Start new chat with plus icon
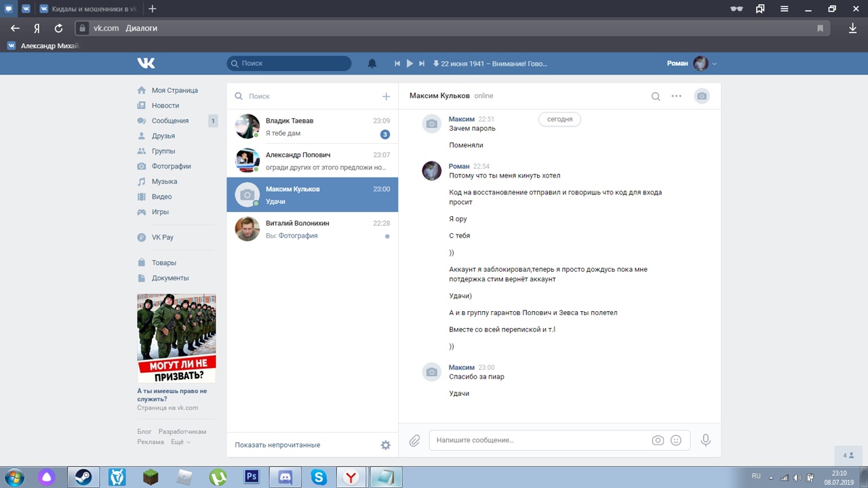868x488 pixels. click(386, 96)
